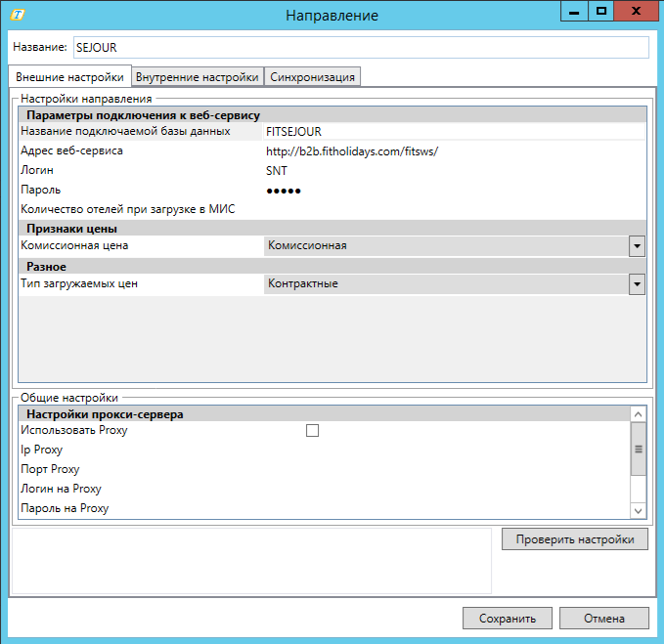Click the Отмена button
The height and width of the screenshot is (644, 664).
coord(603,619)
